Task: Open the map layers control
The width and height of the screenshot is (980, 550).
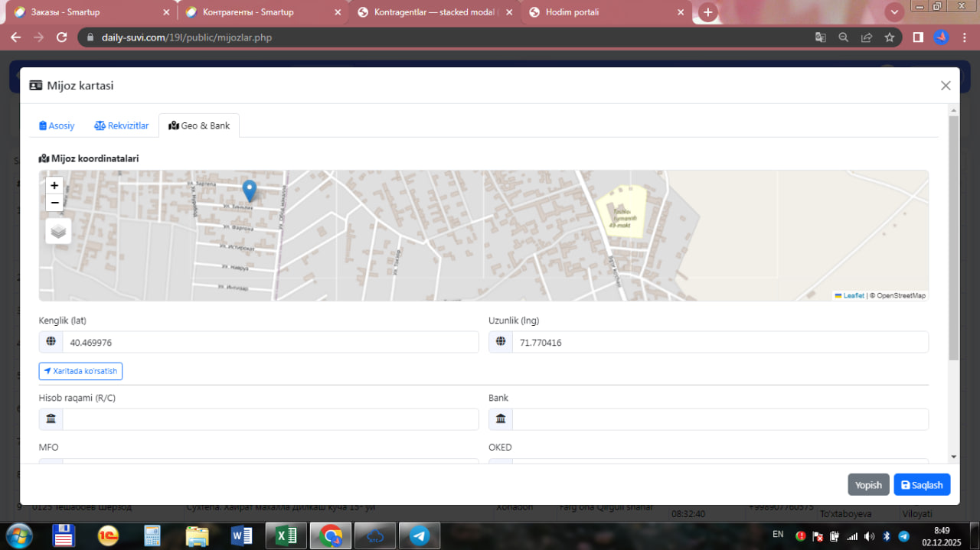Action: tap(58, 231)
